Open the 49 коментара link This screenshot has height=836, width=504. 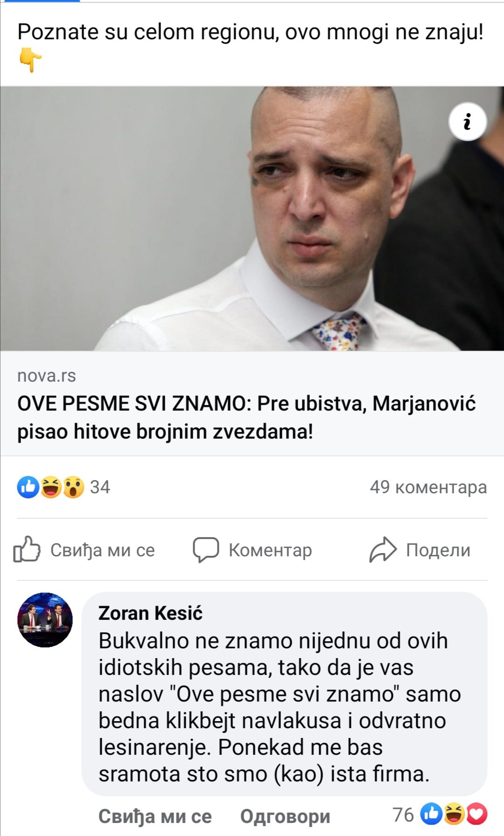tap(428, 487)
